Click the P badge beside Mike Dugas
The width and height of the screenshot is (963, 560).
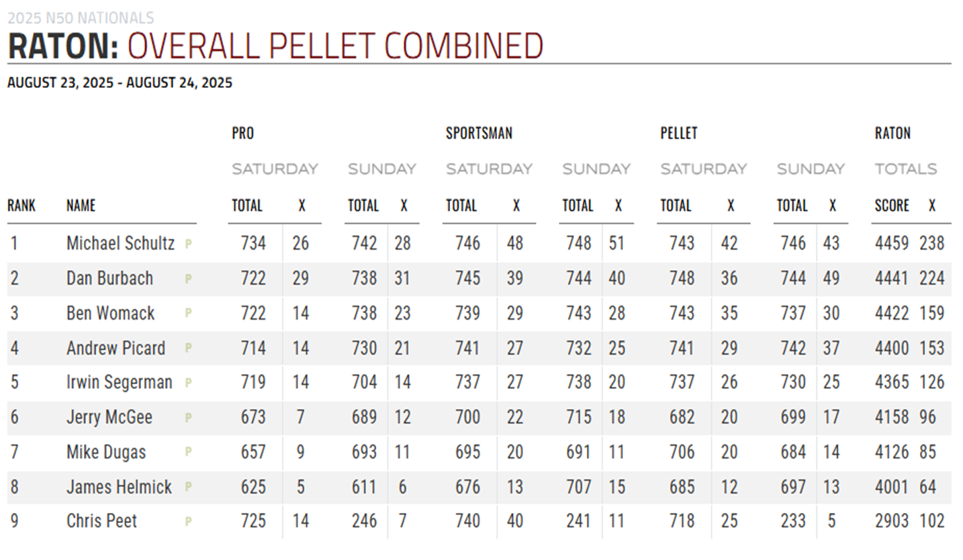tap(189, 453)
